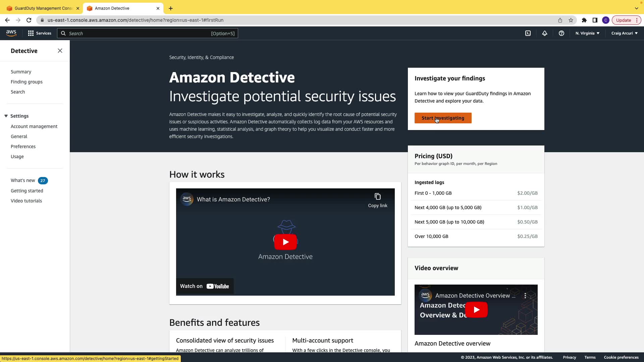Collapse the Settings section in sidebar

(6, 116)
